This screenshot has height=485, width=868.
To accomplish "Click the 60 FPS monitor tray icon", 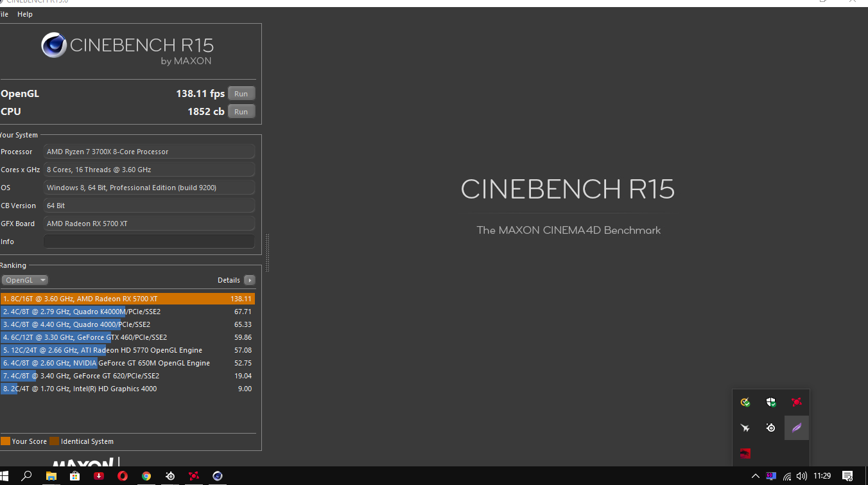I will [x=771, y=476].
